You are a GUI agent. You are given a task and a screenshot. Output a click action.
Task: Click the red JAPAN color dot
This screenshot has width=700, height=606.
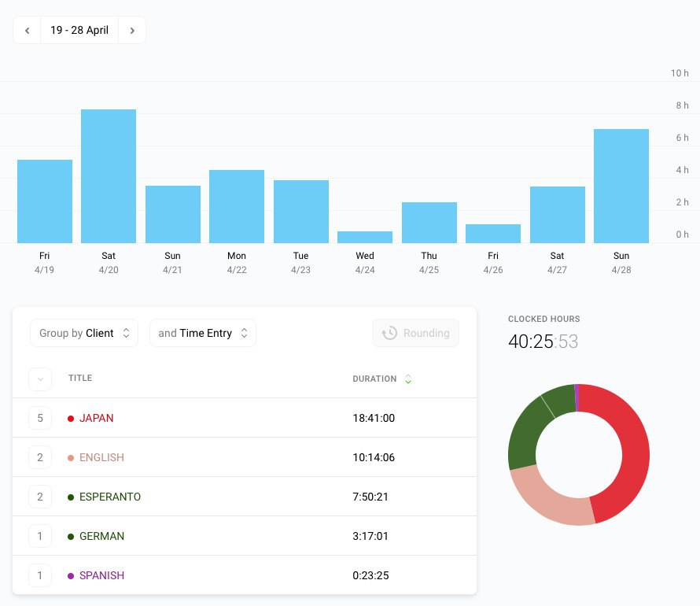click(71, 419)
